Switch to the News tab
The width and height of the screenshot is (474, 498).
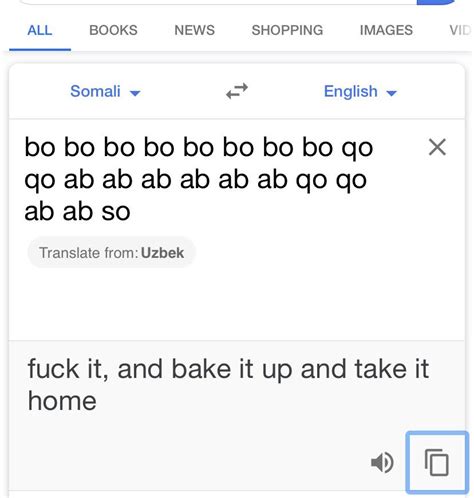point(195,30)
